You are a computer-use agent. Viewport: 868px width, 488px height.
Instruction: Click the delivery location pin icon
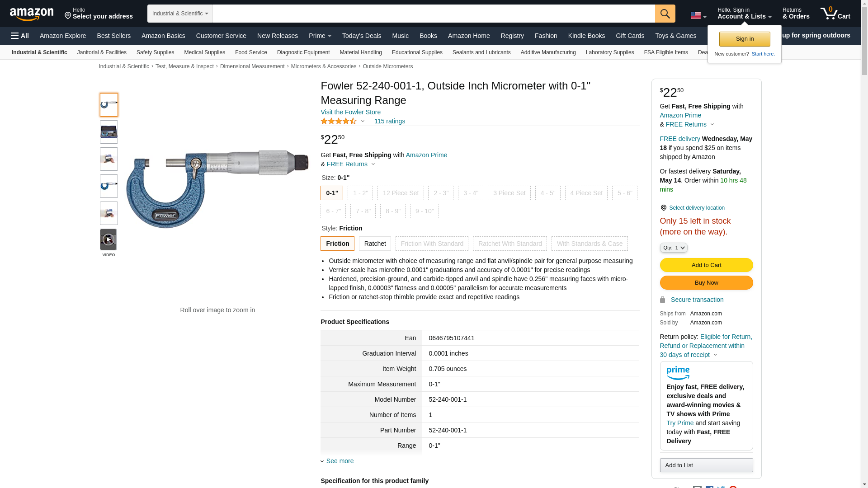(x=663, y=208)
